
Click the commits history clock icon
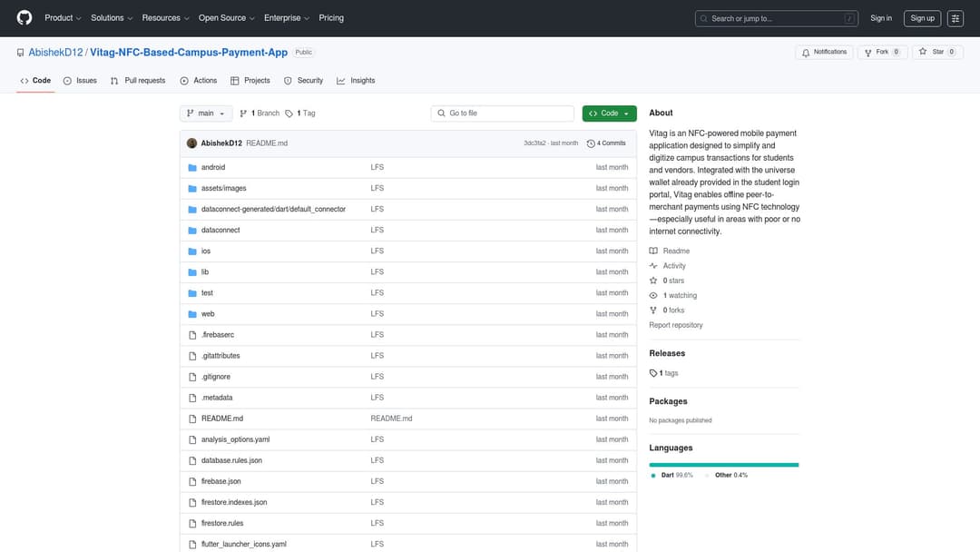tap(591, 143)
